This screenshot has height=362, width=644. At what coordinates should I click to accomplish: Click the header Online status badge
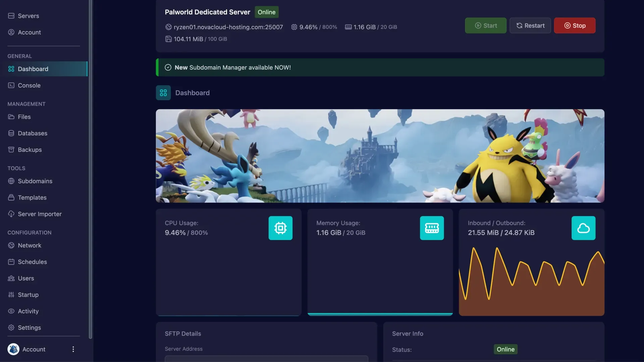[267, 12]
